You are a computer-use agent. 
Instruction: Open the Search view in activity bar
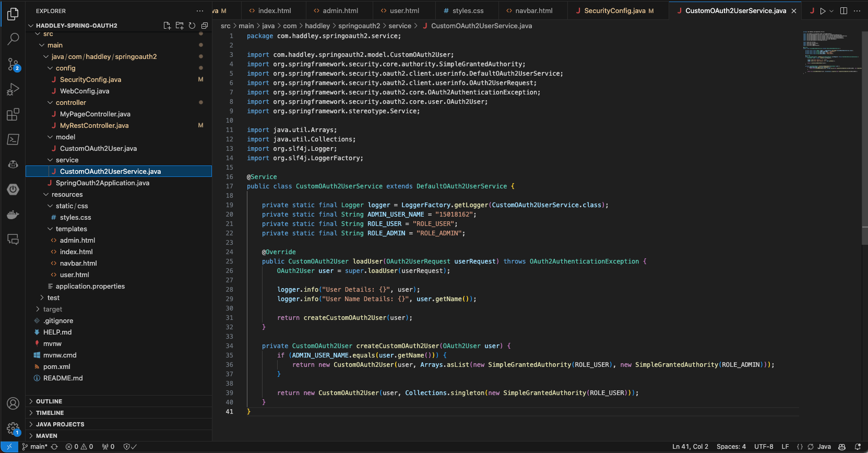point(13,39)
